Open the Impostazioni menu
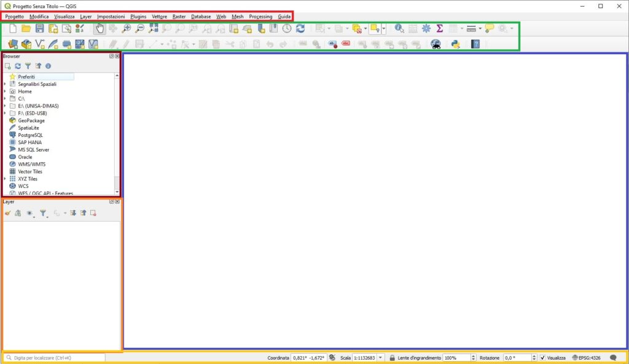Screen dimensions: 629x364 (x=111, y=17)
